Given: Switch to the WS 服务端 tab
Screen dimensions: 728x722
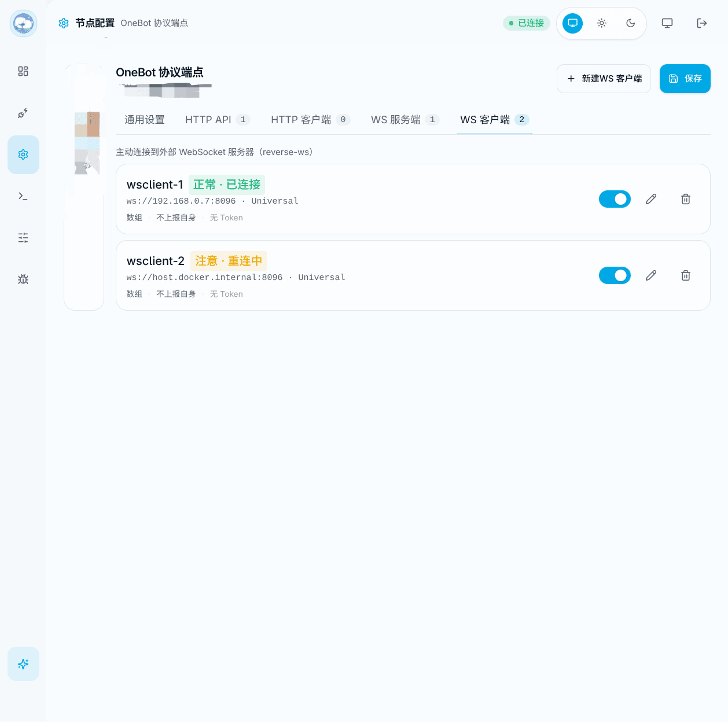Looking at the screenshot, I should 406,120.
